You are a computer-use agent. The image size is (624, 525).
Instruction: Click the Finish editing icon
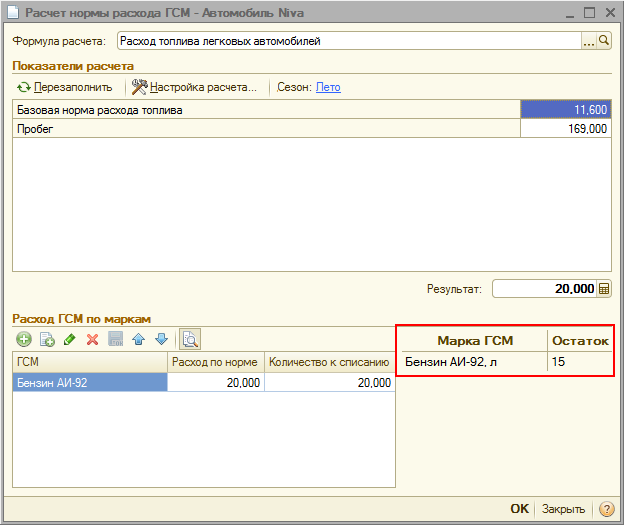pyautogui.click(x=115, y=340)
